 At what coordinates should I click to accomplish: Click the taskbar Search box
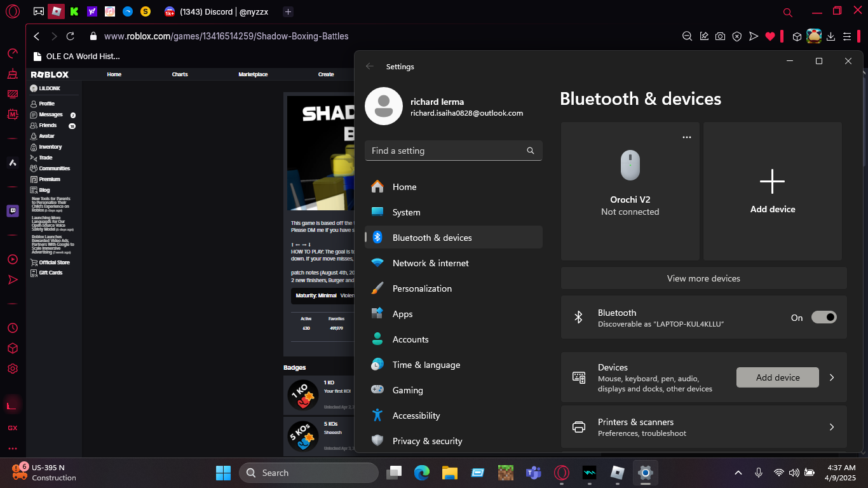[309, 473]
